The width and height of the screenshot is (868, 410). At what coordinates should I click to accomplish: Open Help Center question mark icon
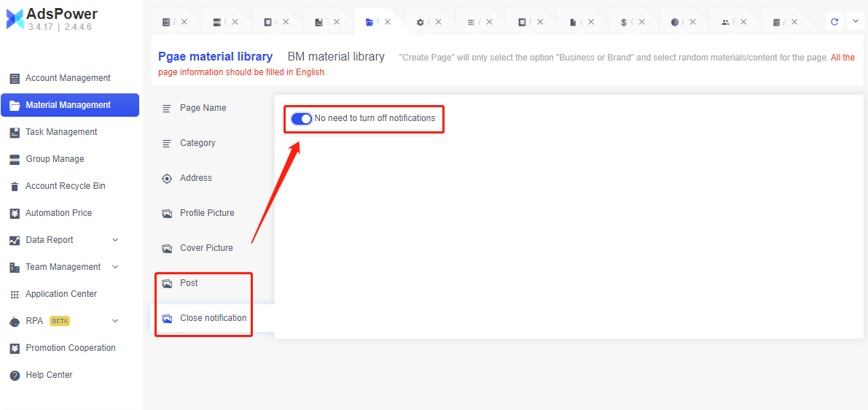15,376
